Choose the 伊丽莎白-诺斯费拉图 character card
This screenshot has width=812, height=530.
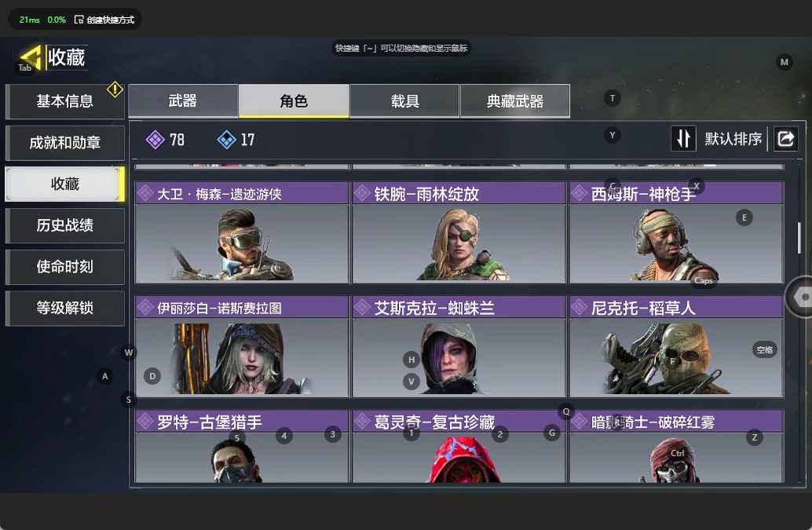(242, 346)
